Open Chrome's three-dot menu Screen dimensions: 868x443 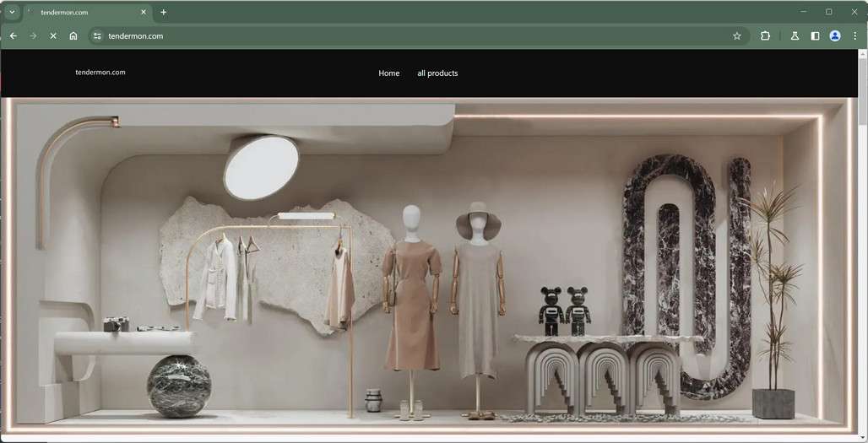click(854, 36)
